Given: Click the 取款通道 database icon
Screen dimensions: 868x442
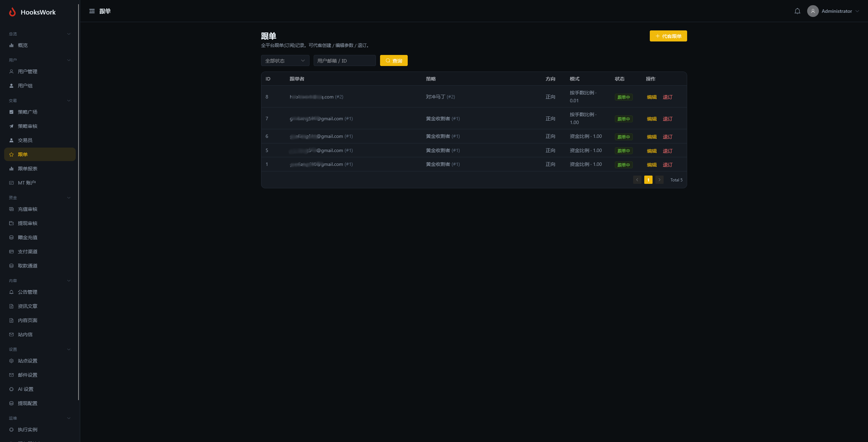Looking at the screenshot, I should tap(11, 266).
